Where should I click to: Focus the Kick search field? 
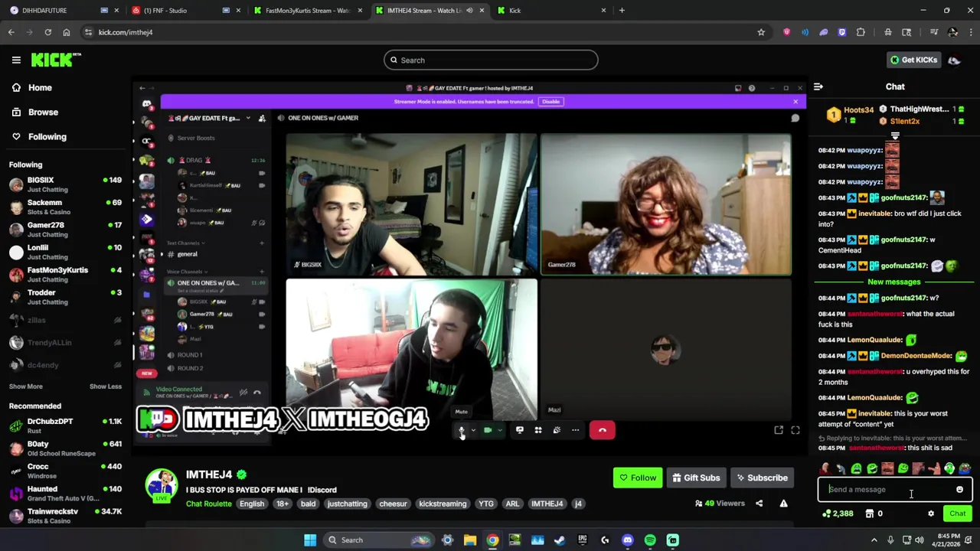click(x=491, y=60)
